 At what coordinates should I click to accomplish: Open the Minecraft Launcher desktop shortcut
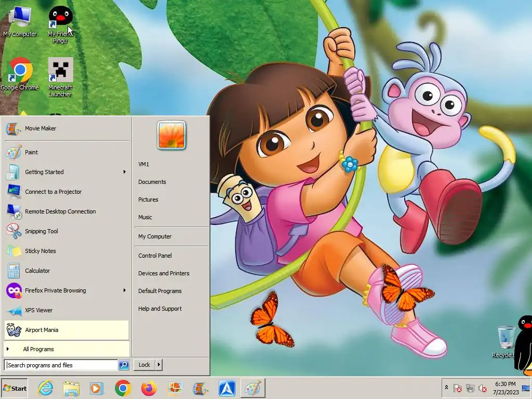60,77
